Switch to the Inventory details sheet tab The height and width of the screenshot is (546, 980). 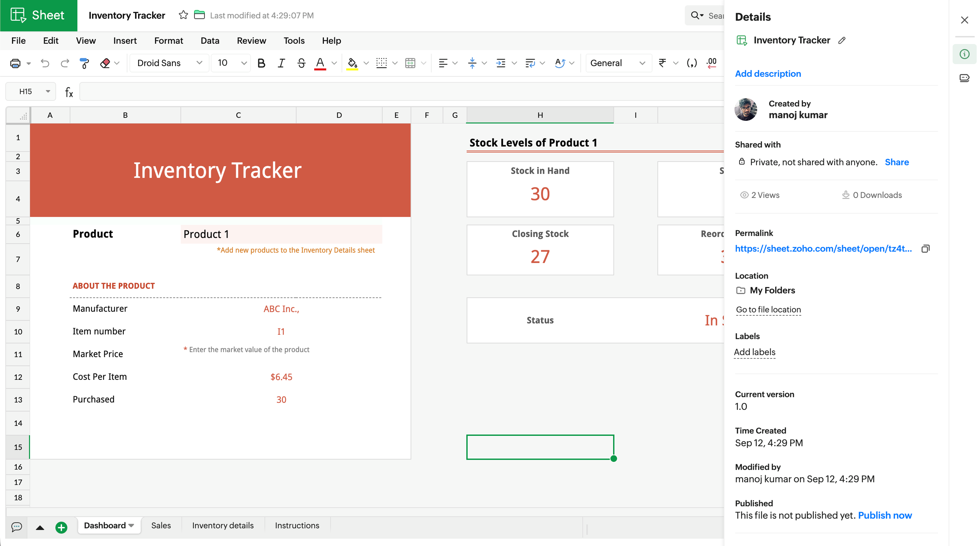(x=223, y=525)
